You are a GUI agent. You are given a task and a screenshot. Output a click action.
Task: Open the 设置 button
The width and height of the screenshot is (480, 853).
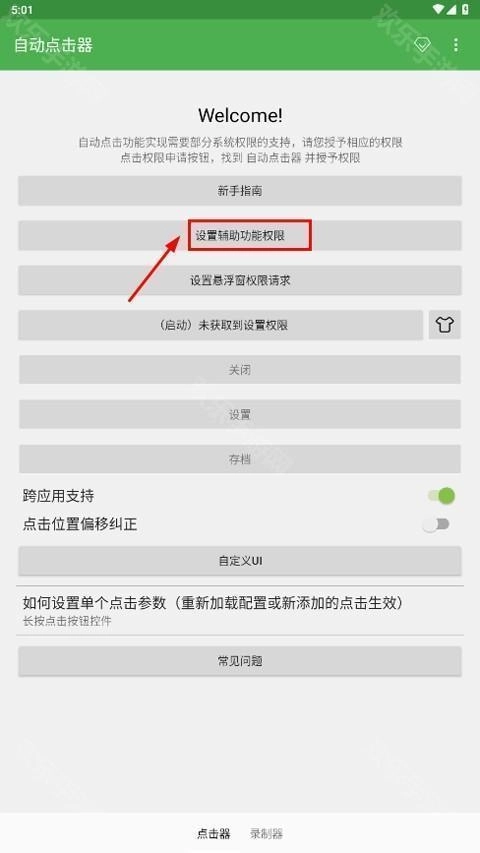[240, 415]
